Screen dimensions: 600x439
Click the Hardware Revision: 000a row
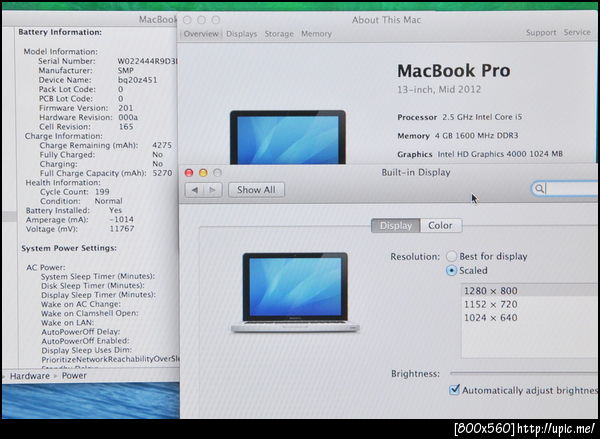[88, 117]
